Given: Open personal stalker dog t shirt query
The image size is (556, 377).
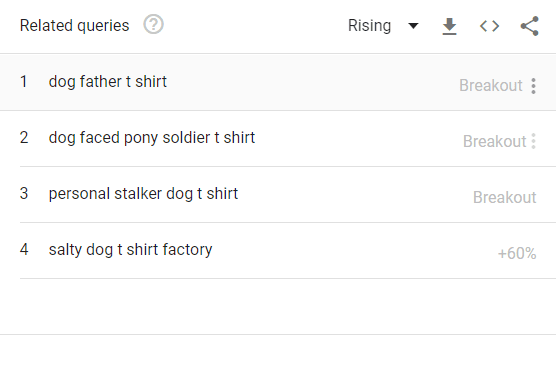Looking at the screenshot, I should (143, 194).
